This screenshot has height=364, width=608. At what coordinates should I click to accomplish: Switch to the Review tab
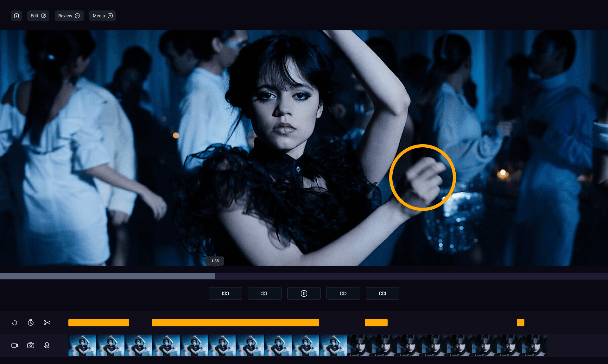(69, 16)
